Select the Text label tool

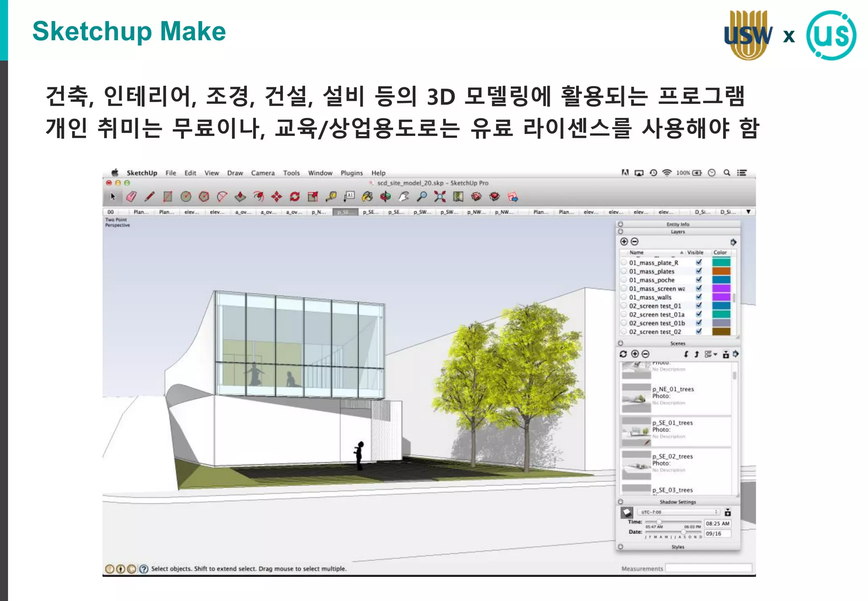(349, 197)
